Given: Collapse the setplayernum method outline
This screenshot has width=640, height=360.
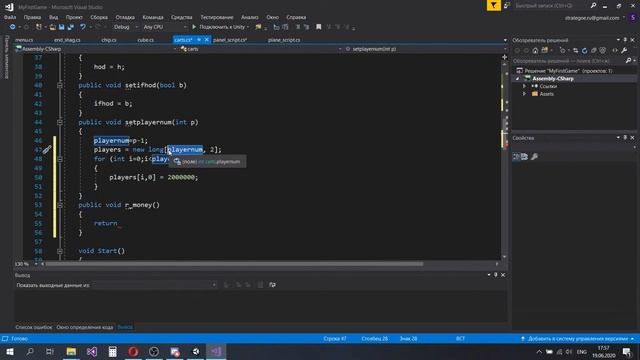Looking at the screenshot, I should [60, 122].
